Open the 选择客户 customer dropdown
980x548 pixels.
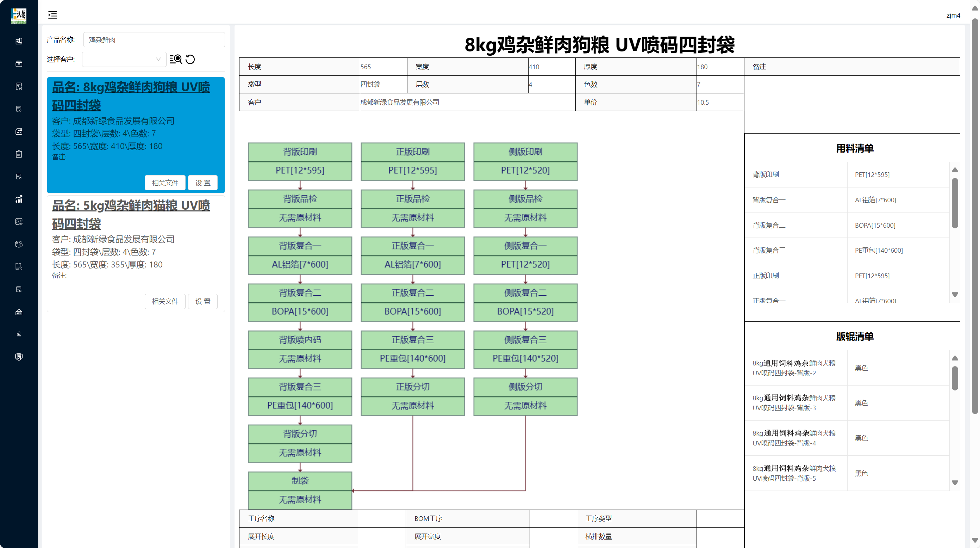coord(124,60)
